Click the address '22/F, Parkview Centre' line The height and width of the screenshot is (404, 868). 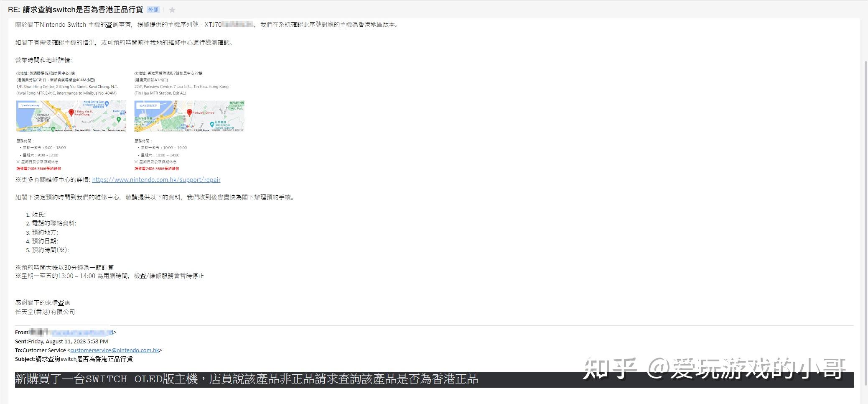(181, 87)
